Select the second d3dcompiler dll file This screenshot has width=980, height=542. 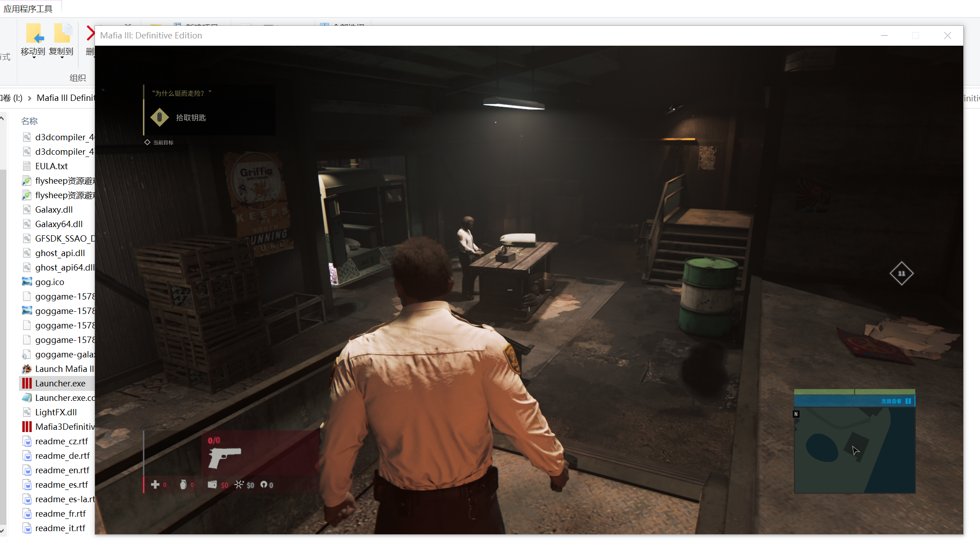[59, 152]
